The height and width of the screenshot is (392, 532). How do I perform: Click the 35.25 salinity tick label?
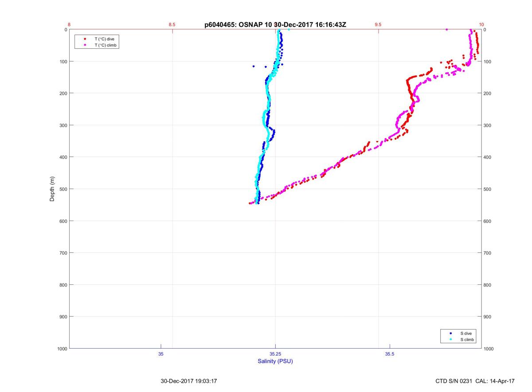pyautogui.click(x=275, y=354)
